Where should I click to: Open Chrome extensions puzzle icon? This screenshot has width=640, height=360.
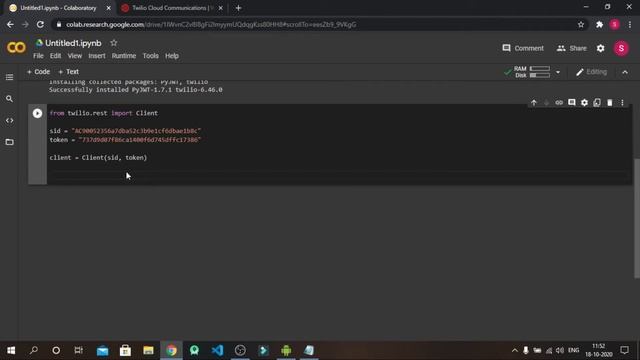599,24
